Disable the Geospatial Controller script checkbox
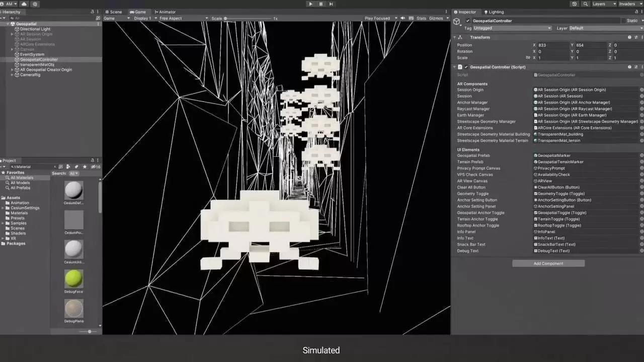Screen dimensions: 644x362 [x=466, y=67]
